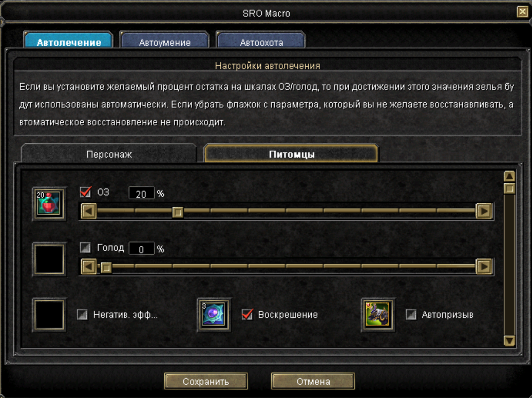
Task: Enable the Голод checkbox
Action: pos(85,248)
